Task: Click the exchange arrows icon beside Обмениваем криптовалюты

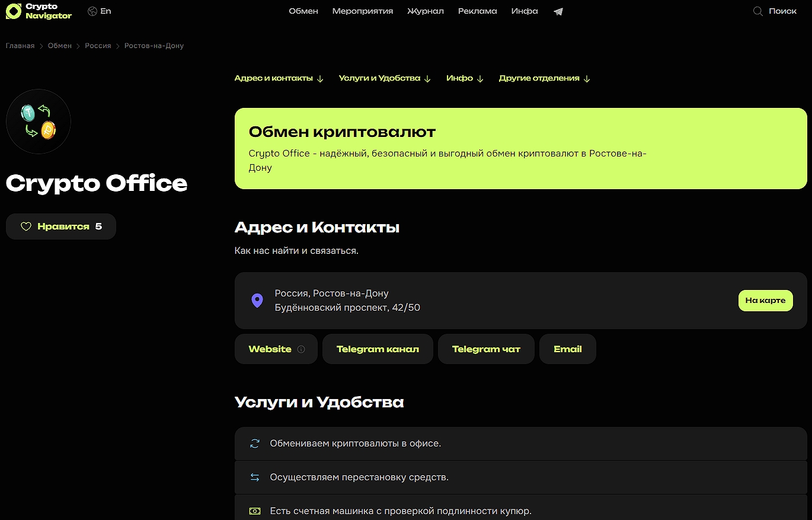Action: pos(255,444)
